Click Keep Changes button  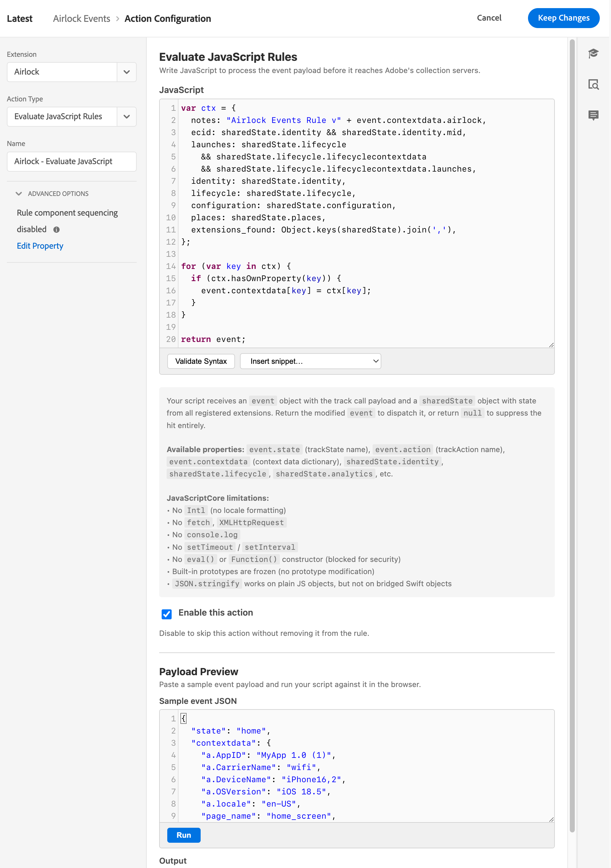(563, 18)
